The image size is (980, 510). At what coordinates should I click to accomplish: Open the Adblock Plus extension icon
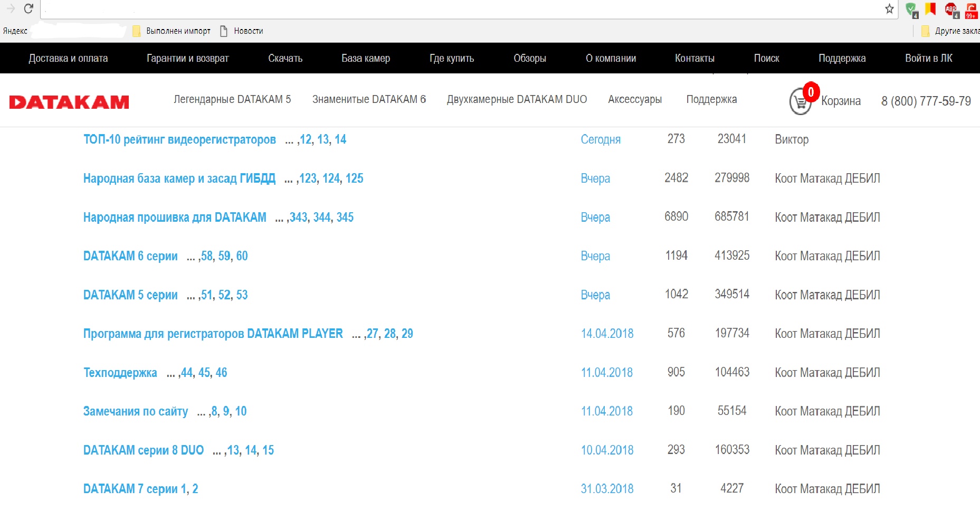pyautogui.click(x=952, y=10)
